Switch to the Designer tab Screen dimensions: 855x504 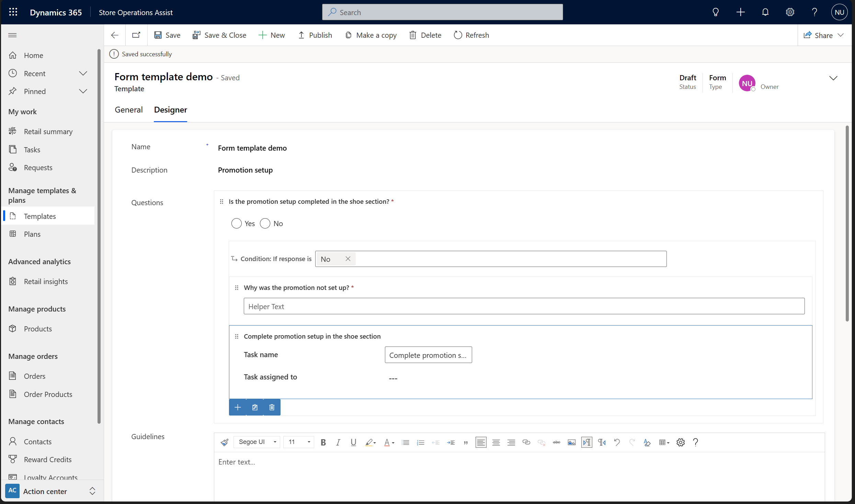click(x=170, y=110)
